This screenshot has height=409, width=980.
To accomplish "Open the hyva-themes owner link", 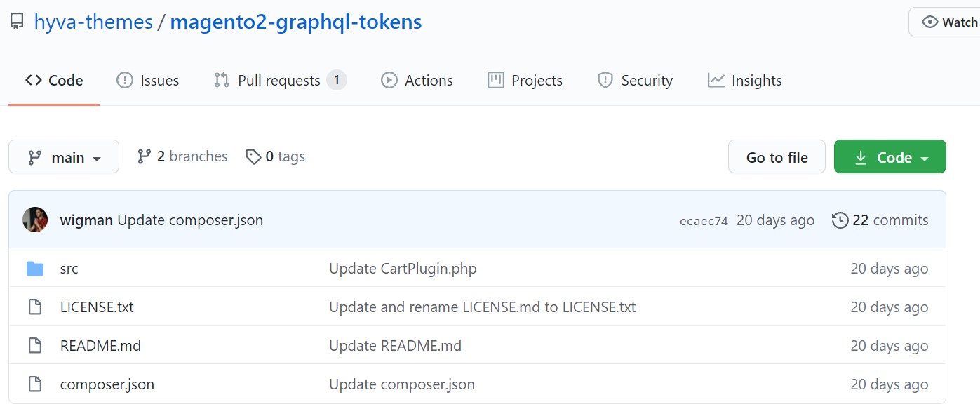I will (93, 22).
